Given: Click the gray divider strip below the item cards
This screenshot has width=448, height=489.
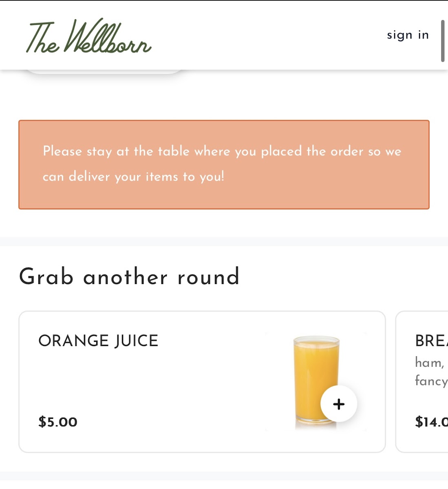Looking at the screenshot, I should click(224, 476).
